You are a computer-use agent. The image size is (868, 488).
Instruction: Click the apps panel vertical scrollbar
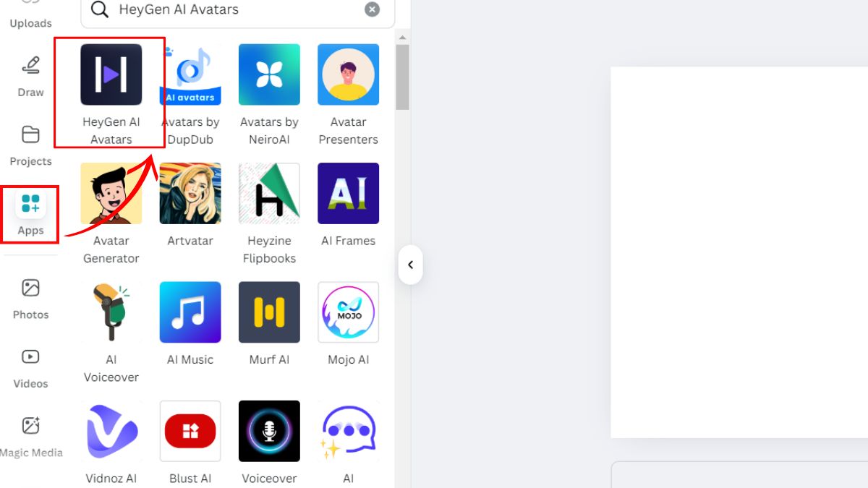402,77
